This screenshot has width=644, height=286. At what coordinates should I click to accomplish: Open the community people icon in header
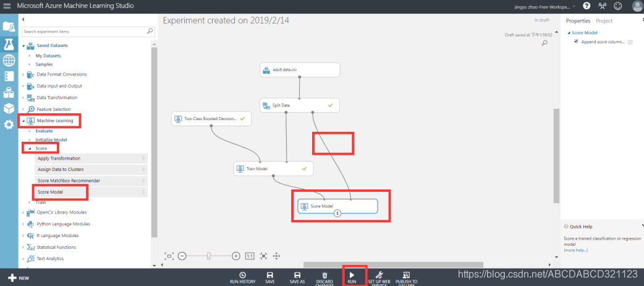602,6
